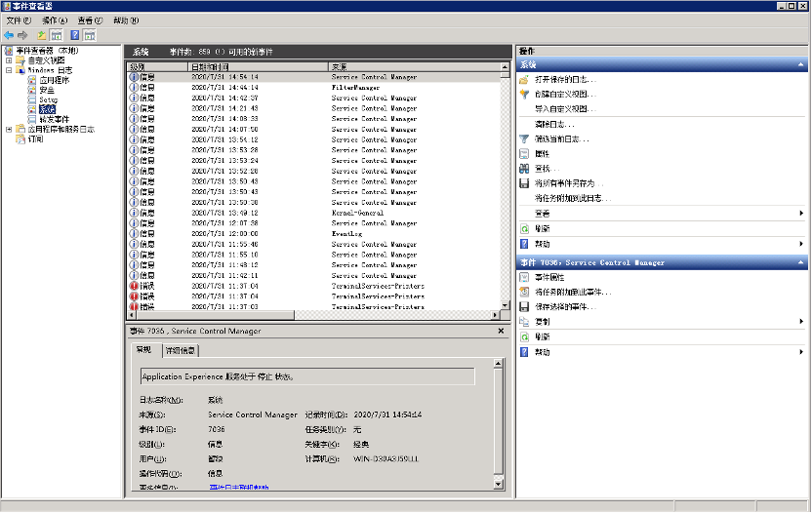Click the info icon of the EventLog event row

(x=134, y=233)
